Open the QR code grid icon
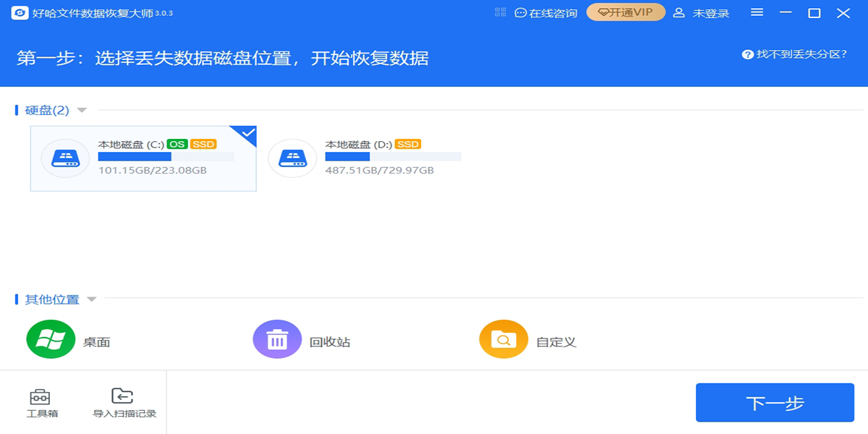 [500, 12]
